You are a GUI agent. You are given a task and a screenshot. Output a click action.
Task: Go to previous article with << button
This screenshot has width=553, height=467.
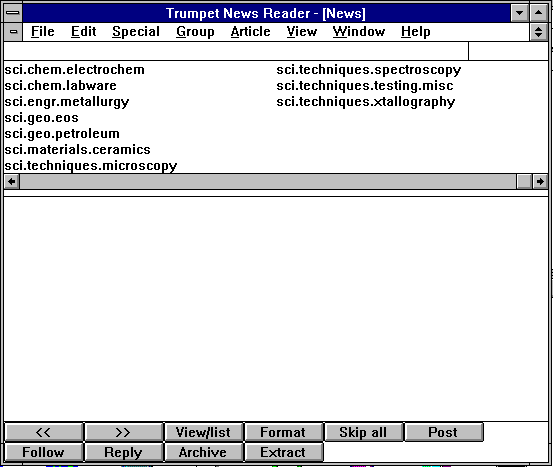44,432
